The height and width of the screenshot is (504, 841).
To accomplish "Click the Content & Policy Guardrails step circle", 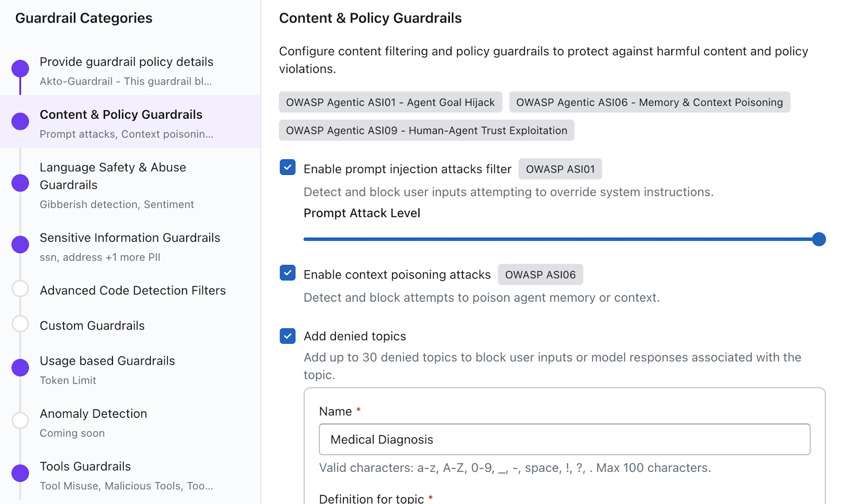I will [20, 121].
